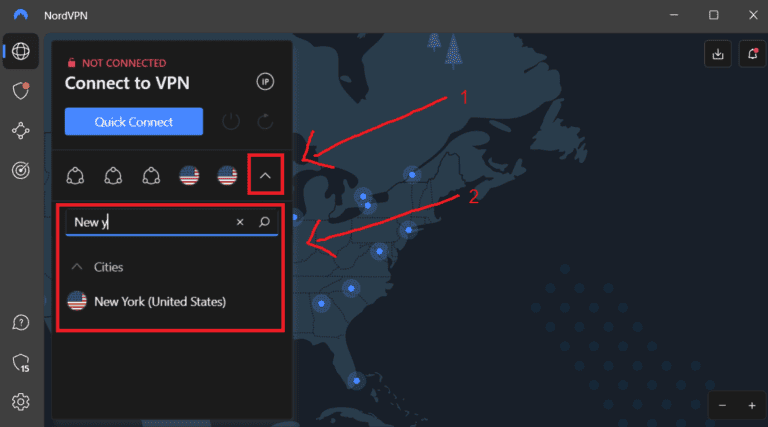Click the refresh reconnect icon
The height and width of the screenshot is (427, 768).
[266, 122]
